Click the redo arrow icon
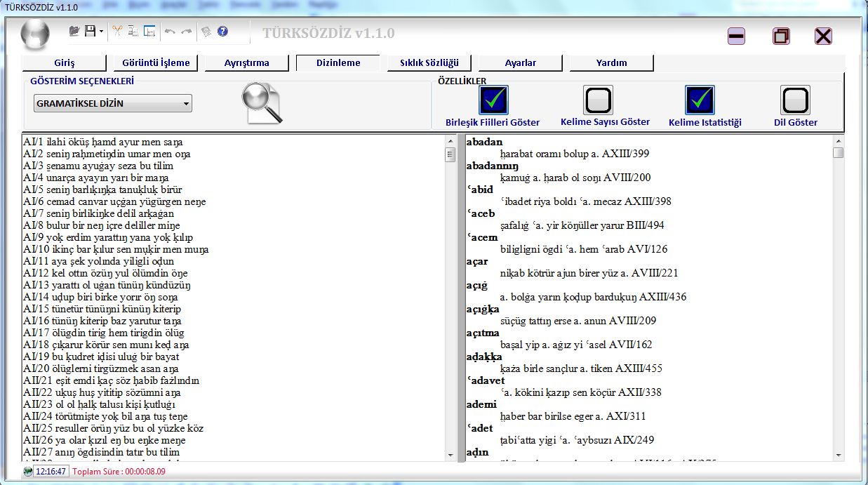868x485 pixels. tap(186, 32)
